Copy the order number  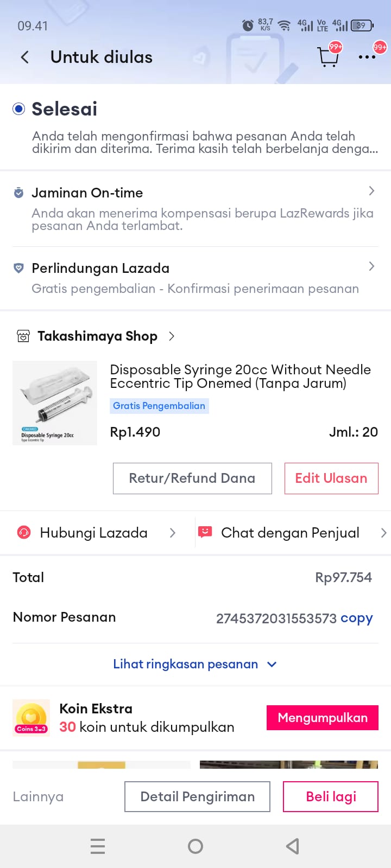pos(356,618)
